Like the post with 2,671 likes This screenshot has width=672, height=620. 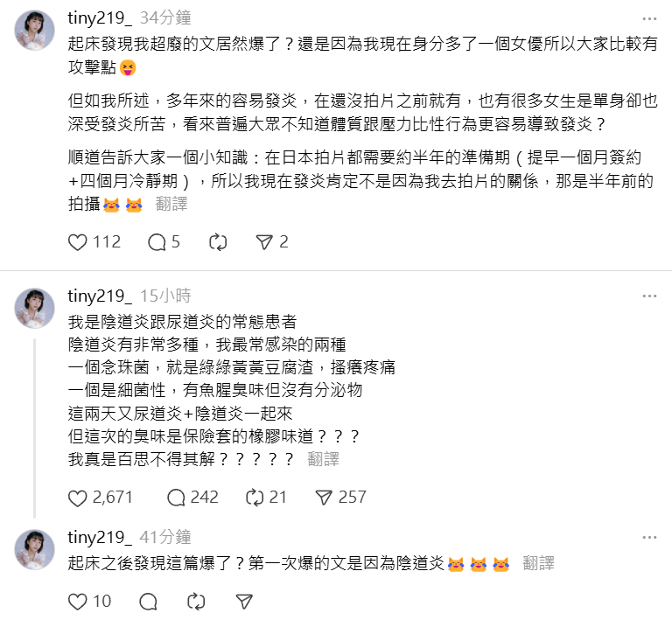(x=78, y=498)
